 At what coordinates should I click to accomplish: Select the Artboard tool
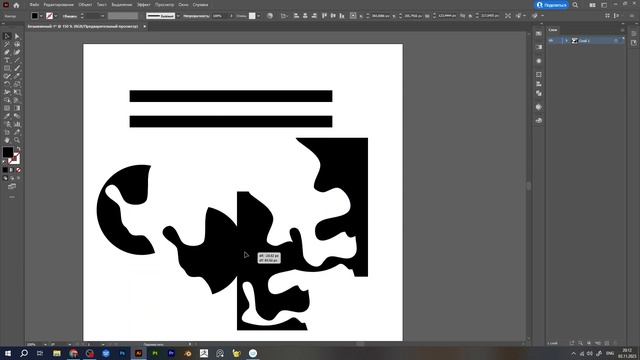[x=7, y=132]
